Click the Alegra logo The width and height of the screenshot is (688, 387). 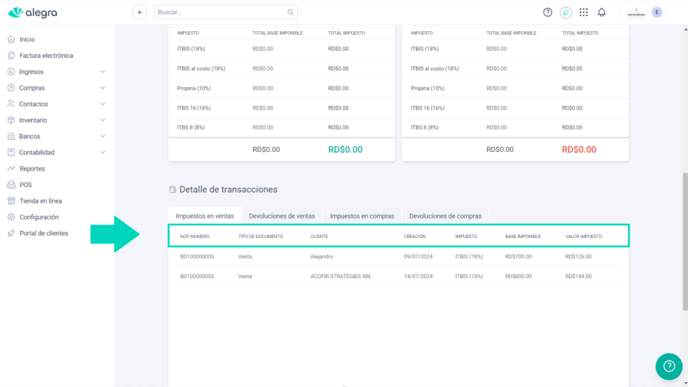click(33, 13)
